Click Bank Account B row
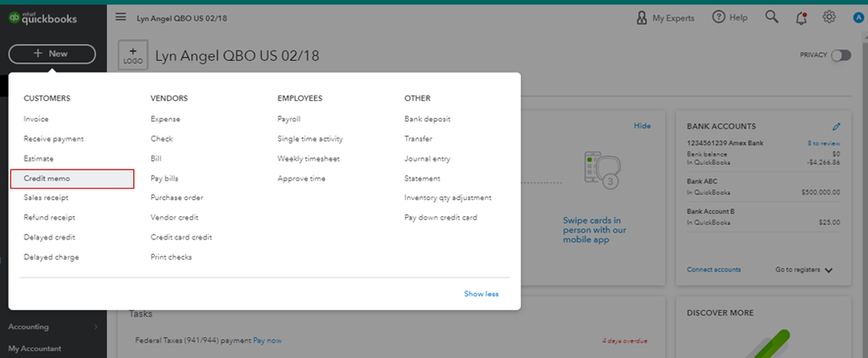 (x=764, y=216)
